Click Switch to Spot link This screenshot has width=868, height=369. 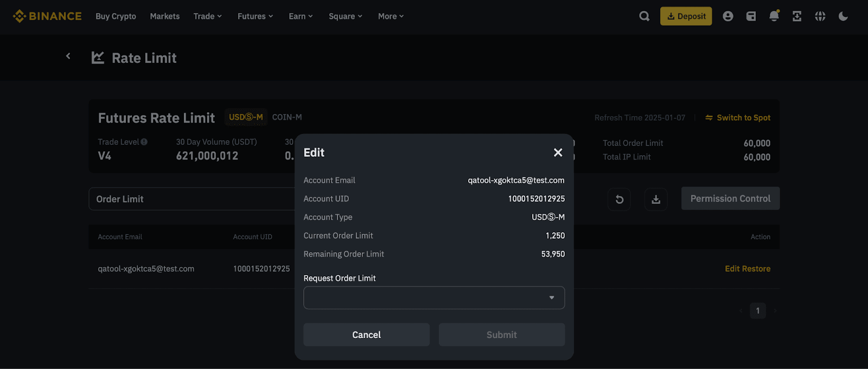738,118
